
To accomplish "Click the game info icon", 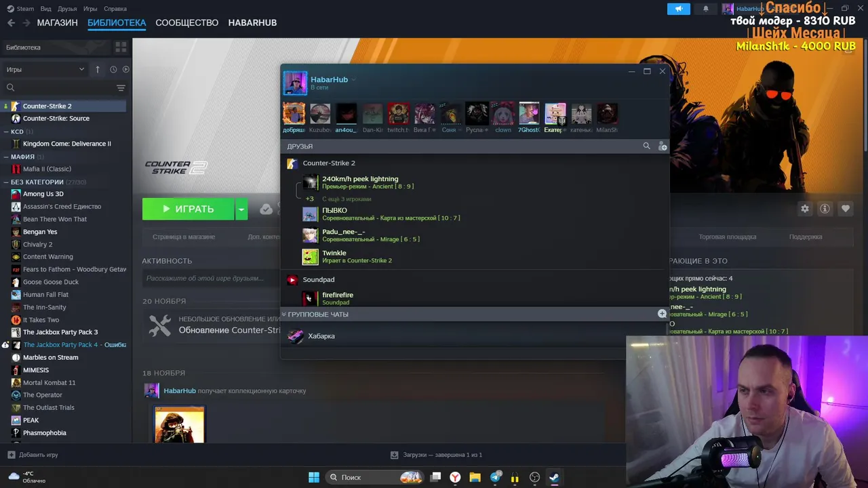I will click(825, 209).
